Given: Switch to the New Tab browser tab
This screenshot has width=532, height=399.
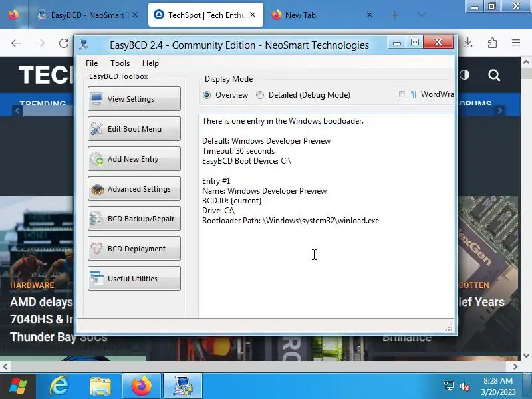Looking at the screenshot, I should tap(315, 15).
